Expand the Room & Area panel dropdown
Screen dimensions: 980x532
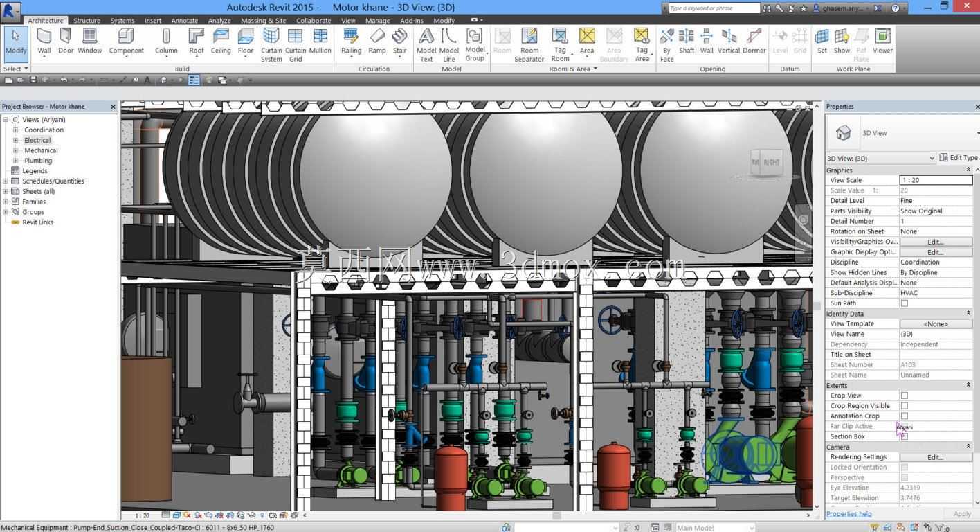click(573, 69)
